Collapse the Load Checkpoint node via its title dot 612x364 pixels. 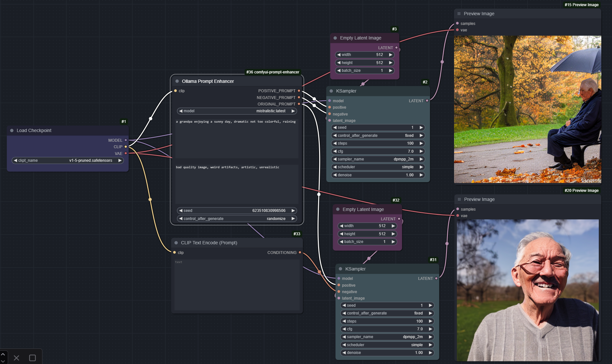pos(12,130)
